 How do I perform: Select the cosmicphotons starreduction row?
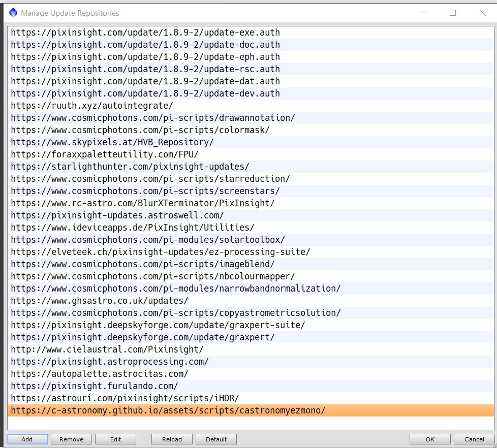pyautogui.click(x=251, y=179)
